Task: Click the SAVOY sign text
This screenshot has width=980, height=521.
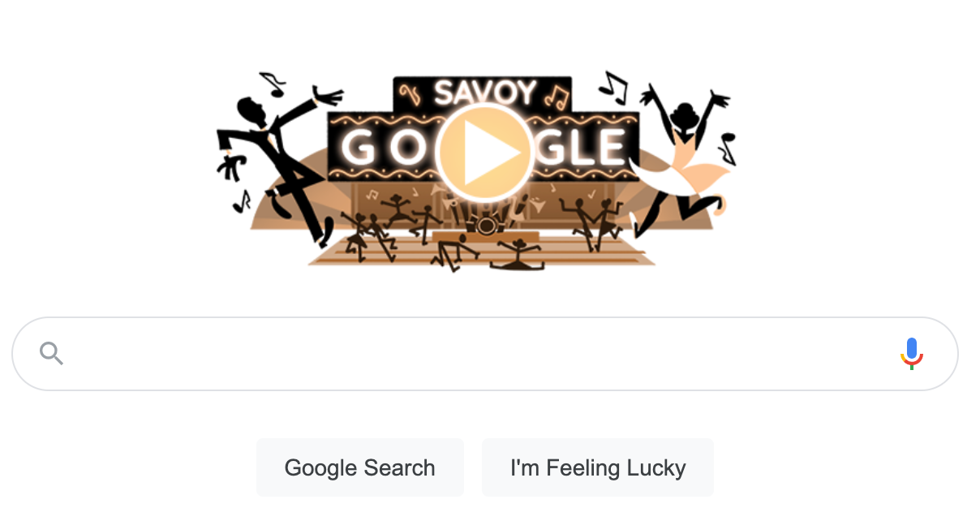Action: [x=484, y=93]
